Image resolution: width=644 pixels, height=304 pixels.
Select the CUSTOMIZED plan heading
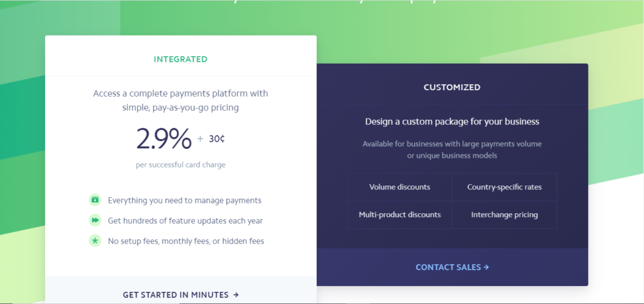click(452, 88)
